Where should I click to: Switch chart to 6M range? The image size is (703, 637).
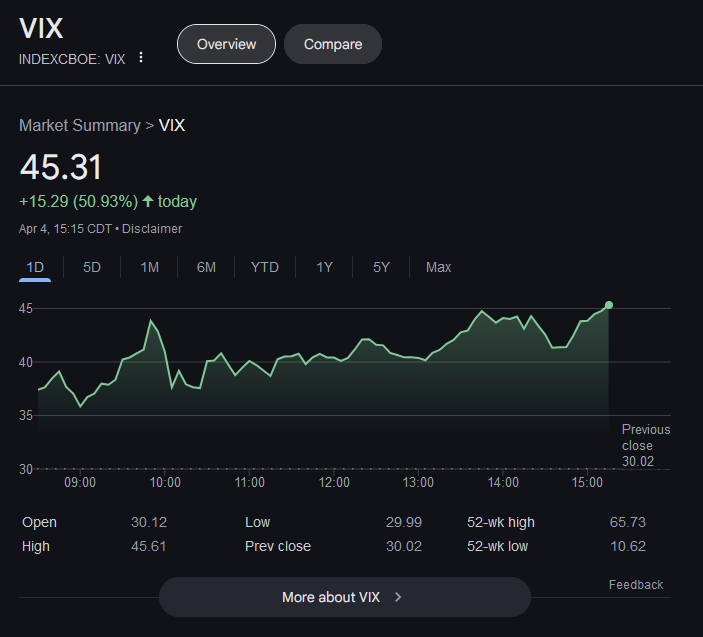tap(206, 268)
